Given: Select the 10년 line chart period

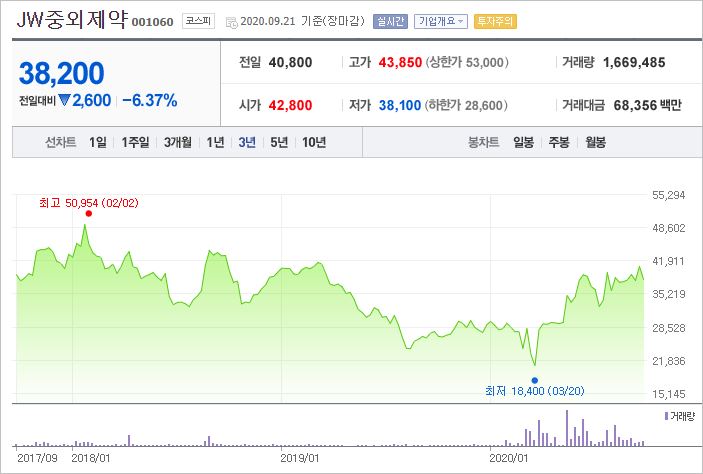Looking at the screenshot, I should pyautogui.click(x=314, y=142).
